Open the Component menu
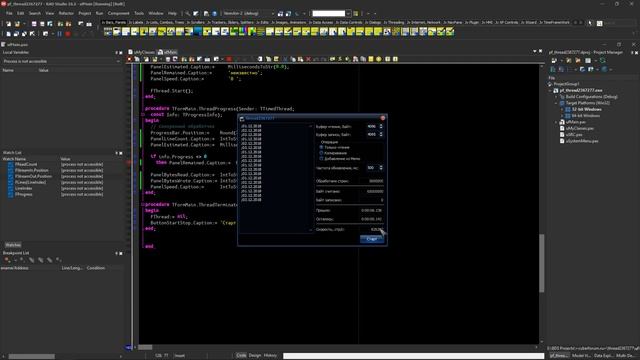Screen dimensions: 640x360 pos(118,13)
